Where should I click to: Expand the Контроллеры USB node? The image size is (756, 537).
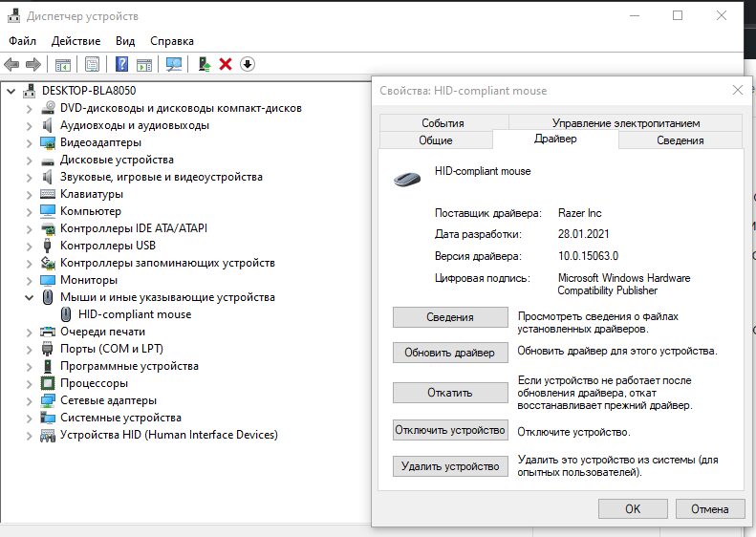pyautogui.click(x=29, y=246)
